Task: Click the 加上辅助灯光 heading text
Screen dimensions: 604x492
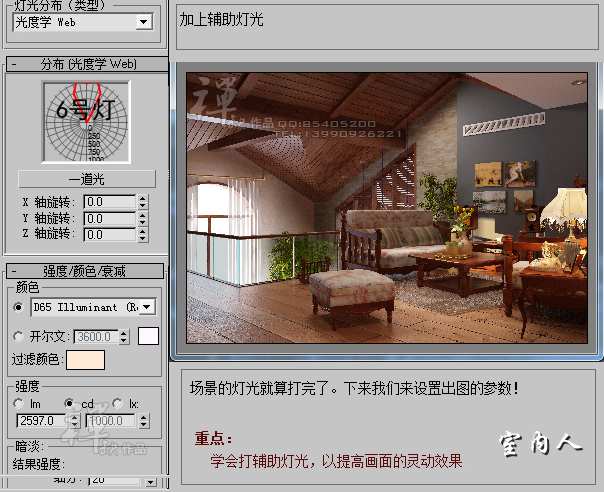Action: coord(221,19)
